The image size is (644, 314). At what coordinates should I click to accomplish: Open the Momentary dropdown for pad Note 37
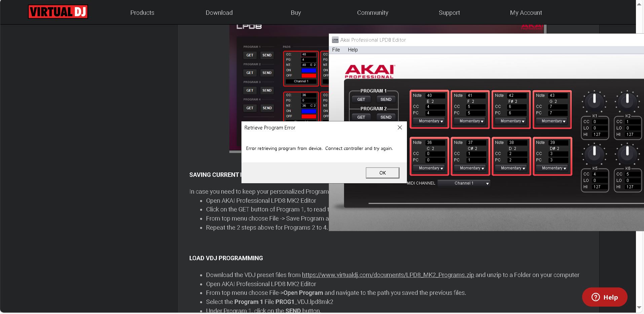(x=470, y=168)
